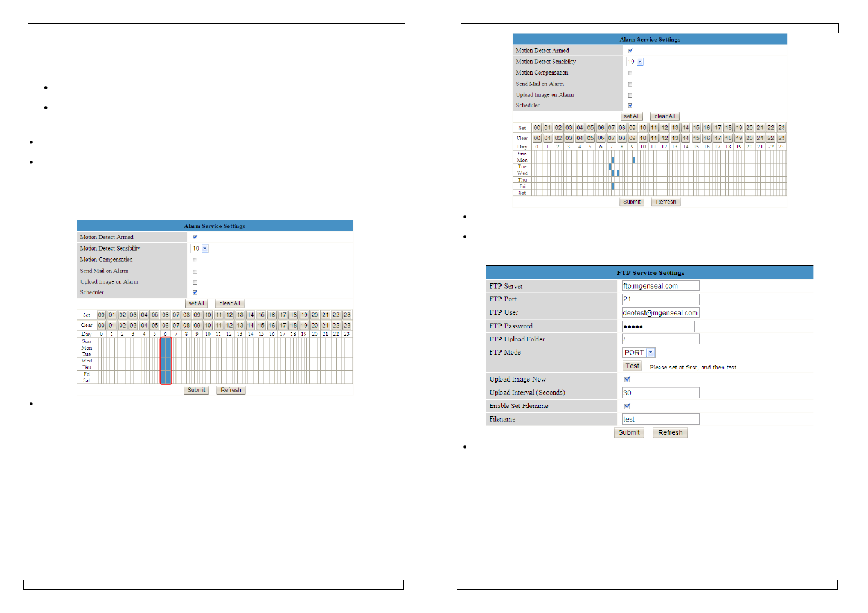The image size is (868, 613).
Task: Click Clear row hour 23 button, right-page panel
Action: [781, 138]
